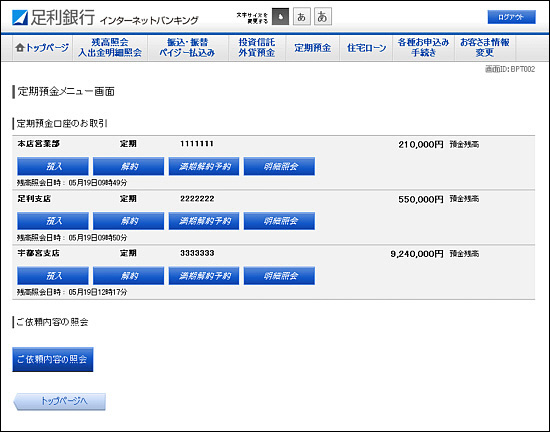Select branch name 本店営業部
This screenshot has height=432, width=550.
click(x=39, y=144)
